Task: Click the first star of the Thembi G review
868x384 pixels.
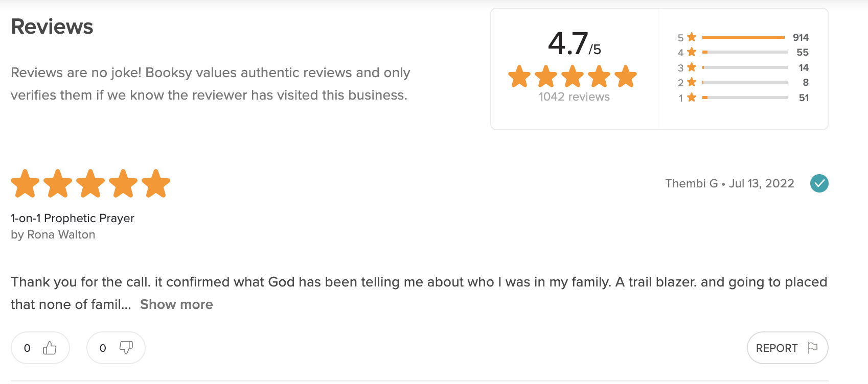Action: pyautogui.click(x=25, y=184)
